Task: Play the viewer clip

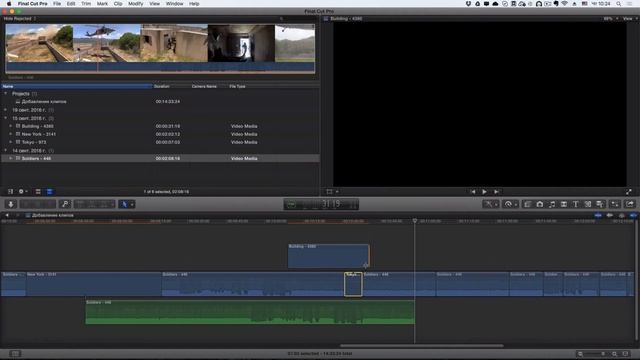Action: pos(484,191)
